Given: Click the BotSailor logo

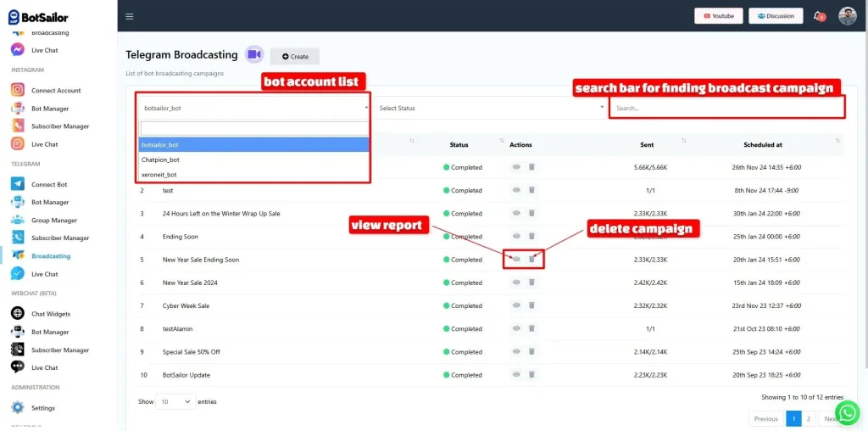Looking at the screenshot, I should [38, 17].
